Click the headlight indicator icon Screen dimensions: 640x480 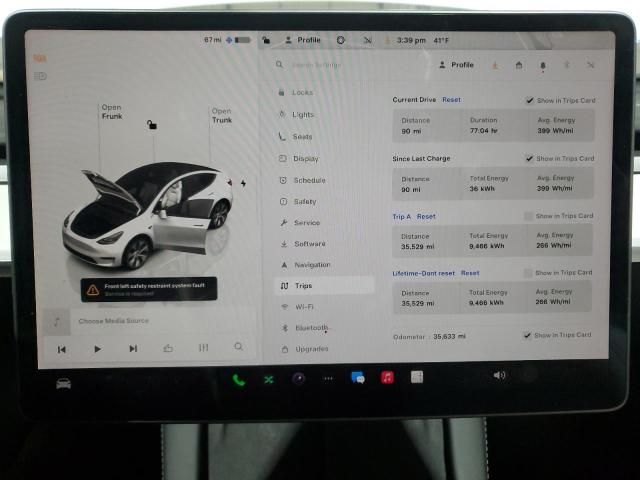(40, 76)
